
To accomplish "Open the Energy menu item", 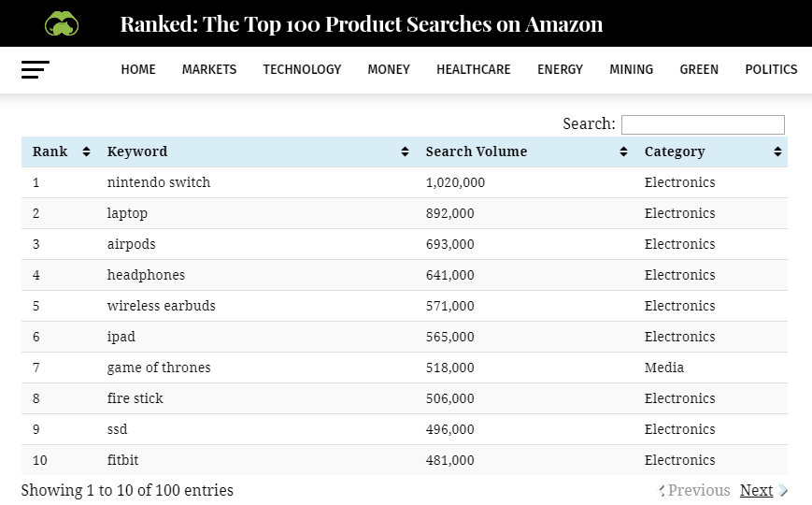I will [560, 69].
